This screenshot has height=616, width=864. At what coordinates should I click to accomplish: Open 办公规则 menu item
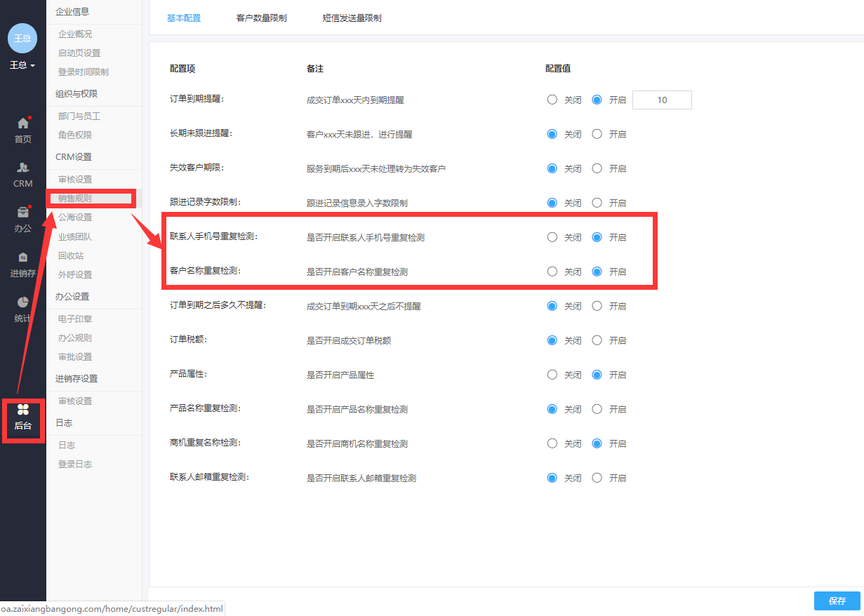coord(75,337)
